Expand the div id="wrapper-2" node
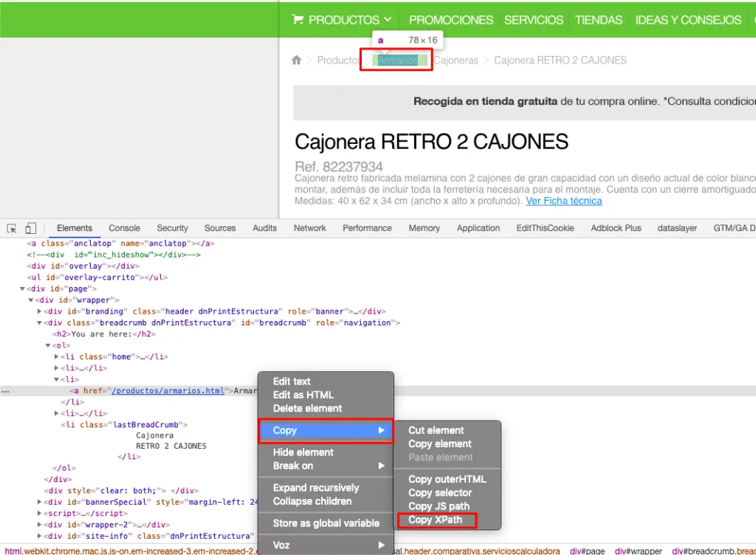This screenshot has height=555, width=756. point(39,525)
